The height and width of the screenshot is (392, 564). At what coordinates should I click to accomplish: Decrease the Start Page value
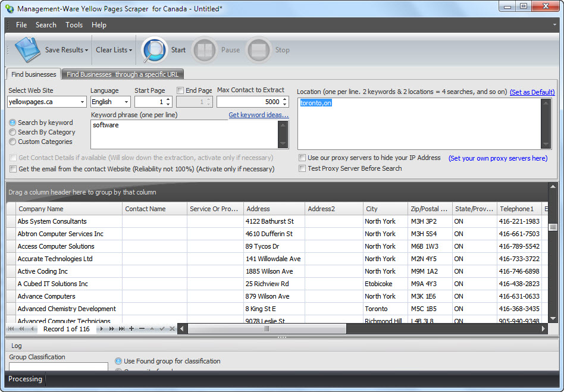[x=168, y=104]
